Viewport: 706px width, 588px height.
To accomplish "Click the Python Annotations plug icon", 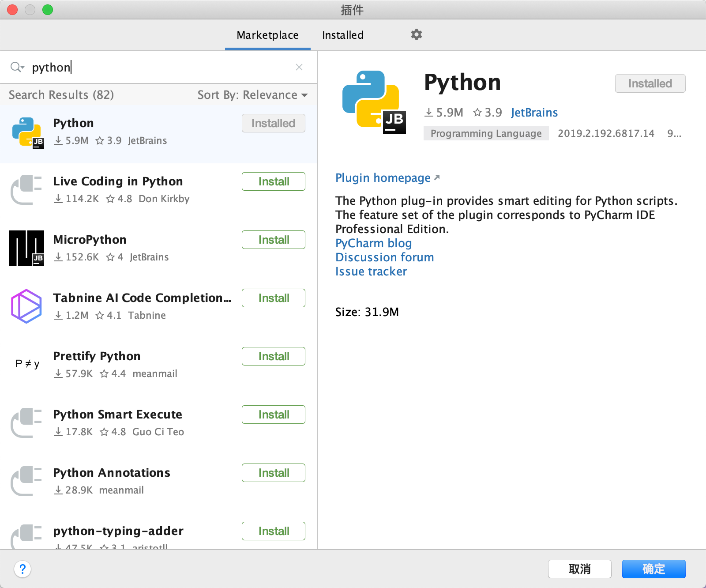I will (26, 481).
